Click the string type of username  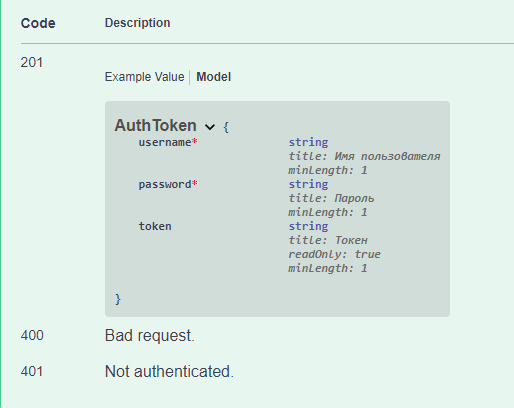[308, 142]
